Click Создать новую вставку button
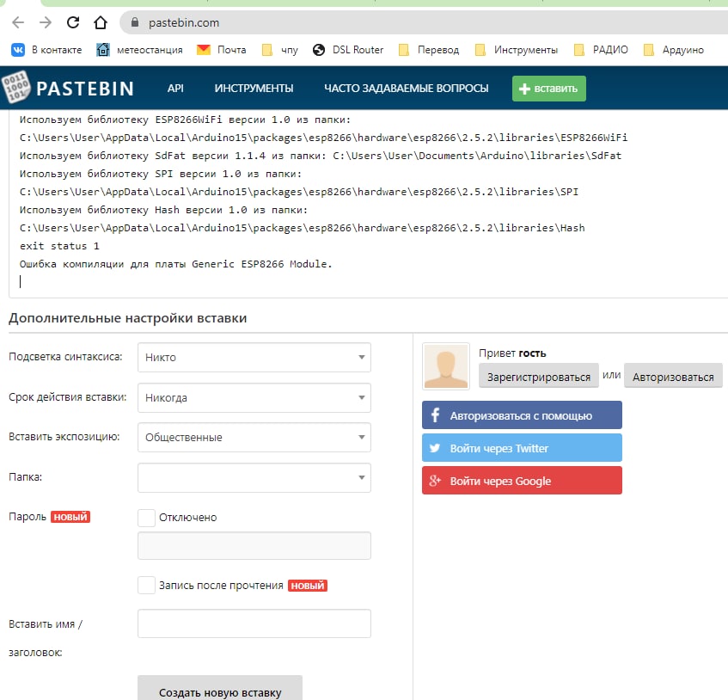The height and width of the screenshot is (700, 728). coord(220,690)
